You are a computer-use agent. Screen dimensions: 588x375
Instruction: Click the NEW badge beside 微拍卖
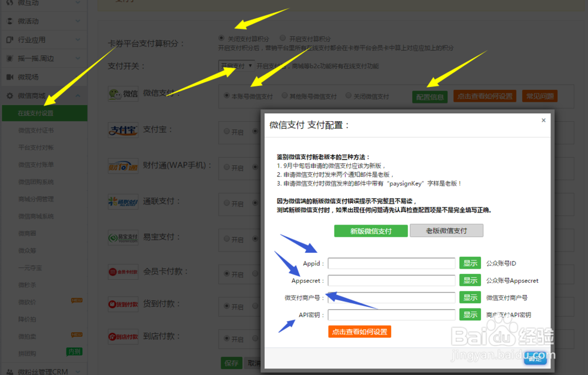pyautogui.click(x=76, y=334)
